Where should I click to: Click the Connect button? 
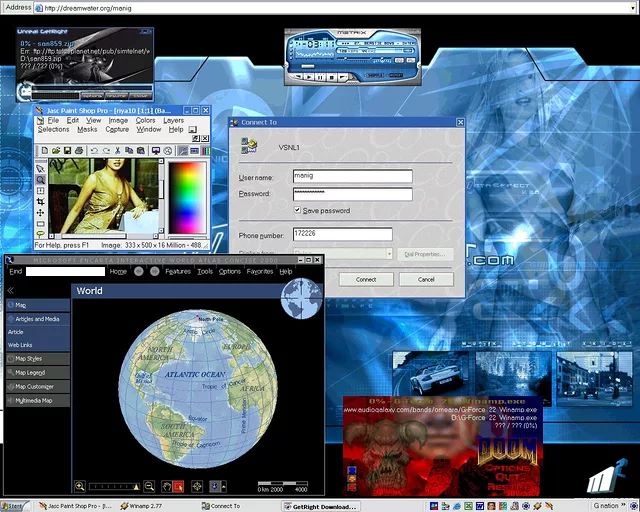366,279
